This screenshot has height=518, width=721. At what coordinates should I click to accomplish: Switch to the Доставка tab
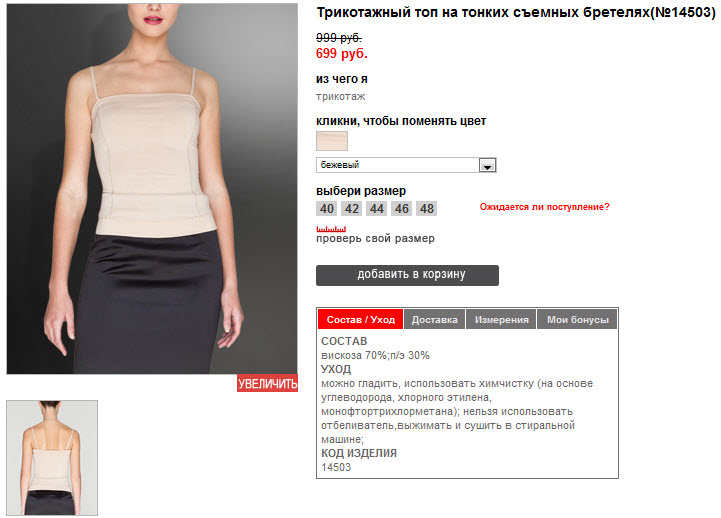pos(435,319)
